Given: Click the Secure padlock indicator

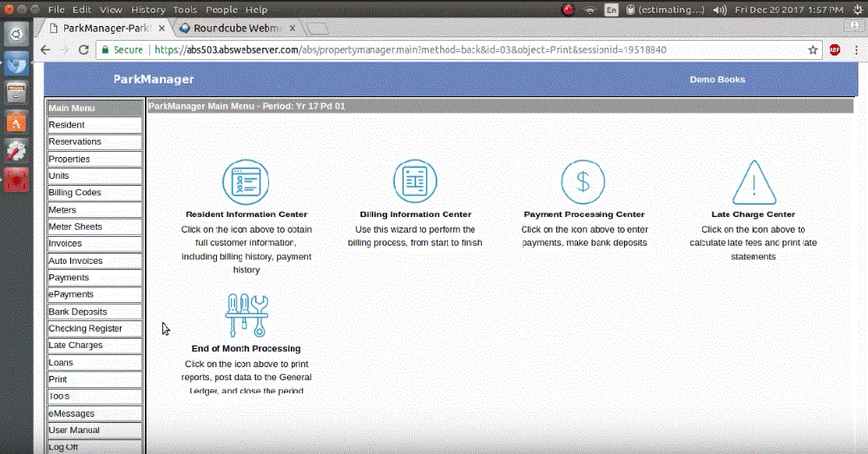Looking at the screenshot, I should click(122, 49).
